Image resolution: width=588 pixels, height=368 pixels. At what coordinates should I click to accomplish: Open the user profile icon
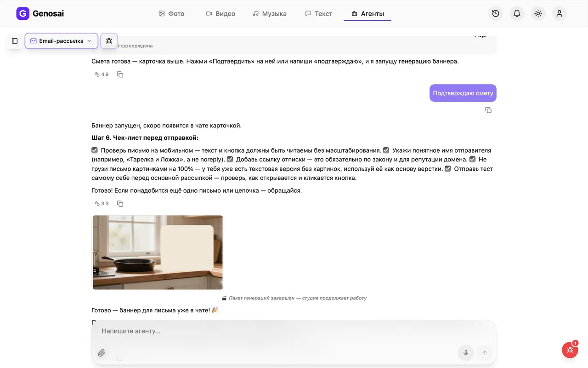[x=559, y=14]
